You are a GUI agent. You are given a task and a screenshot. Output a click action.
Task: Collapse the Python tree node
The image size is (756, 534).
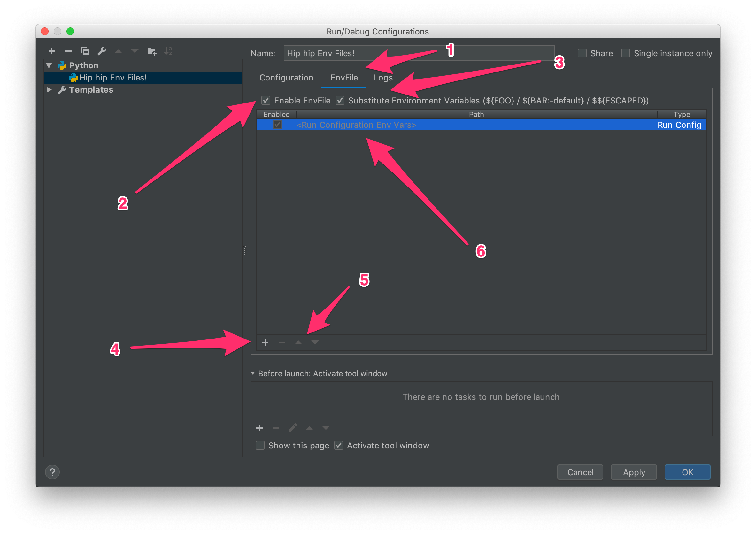[49, 65]
